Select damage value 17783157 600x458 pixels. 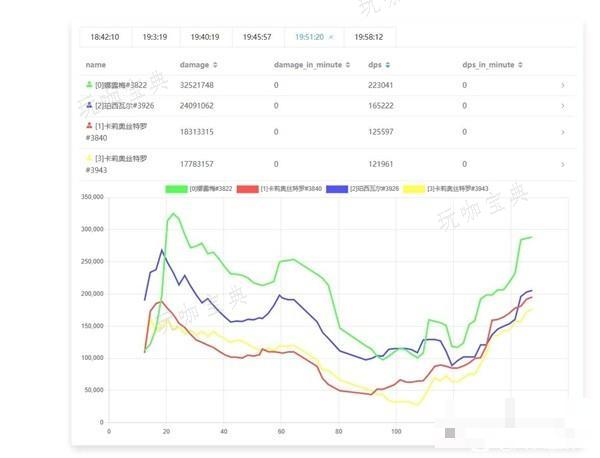[197, 165]
